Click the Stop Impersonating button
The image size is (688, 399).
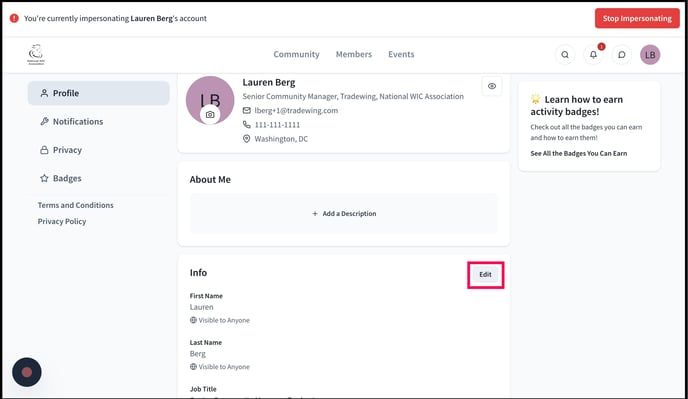pos(637,18)
